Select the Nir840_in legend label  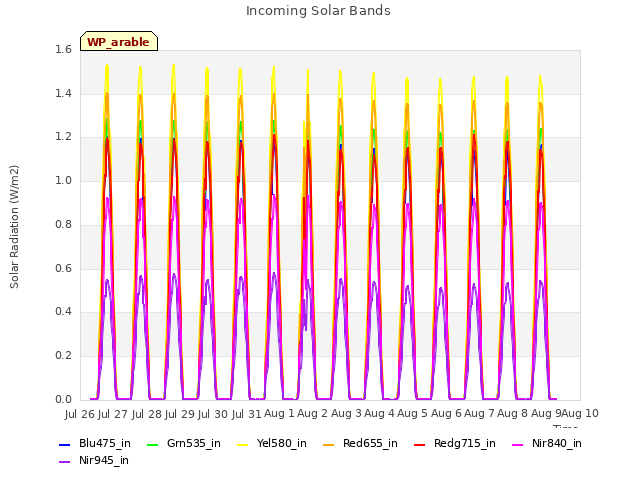(556, 444)
